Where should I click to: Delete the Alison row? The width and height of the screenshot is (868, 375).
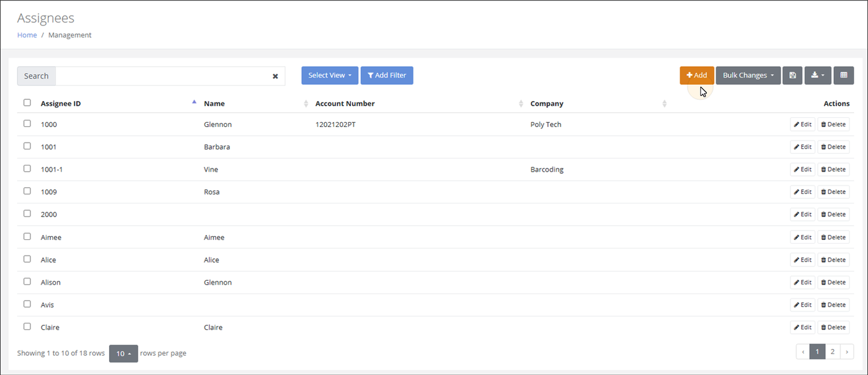coord(833,282)
